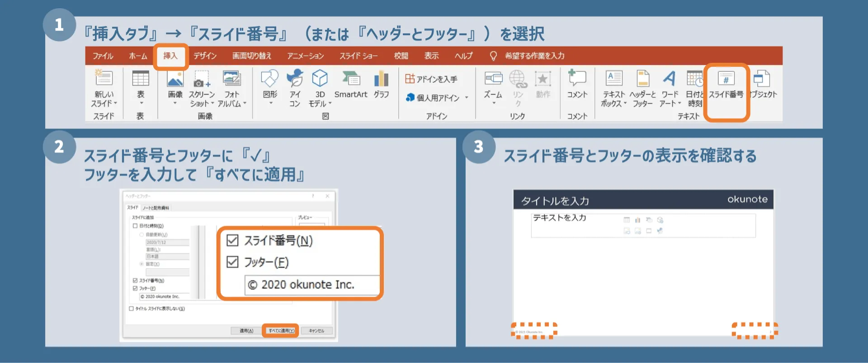Expand the Table (表) dropdown in ribbon
868x363 pixels.
pyautogui.click(x=141, y=103)
